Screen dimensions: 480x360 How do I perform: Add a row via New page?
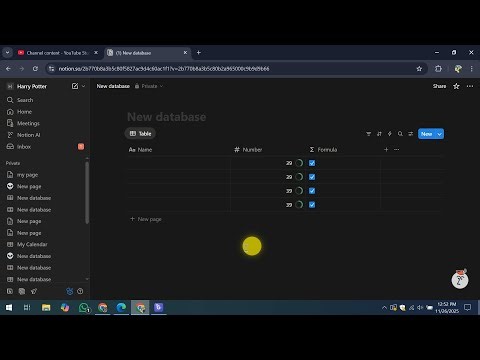146,219
